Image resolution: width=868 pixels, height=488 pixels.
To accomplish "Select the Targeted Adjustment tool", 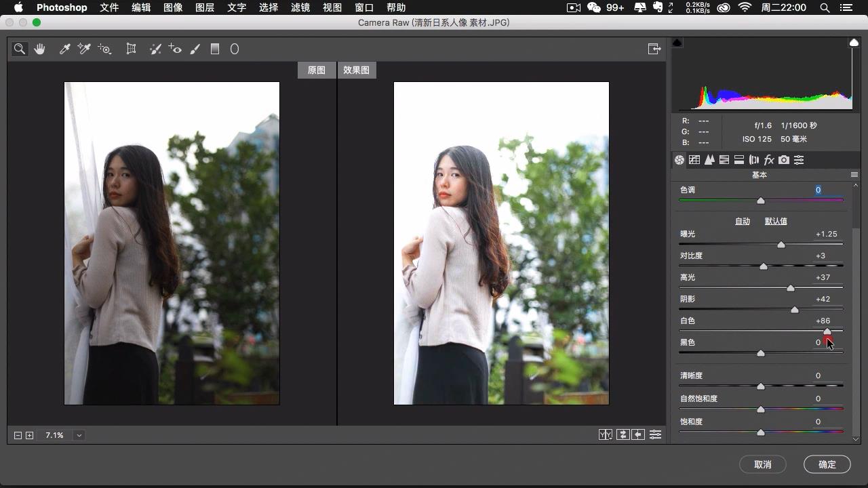I will point(104,49).
